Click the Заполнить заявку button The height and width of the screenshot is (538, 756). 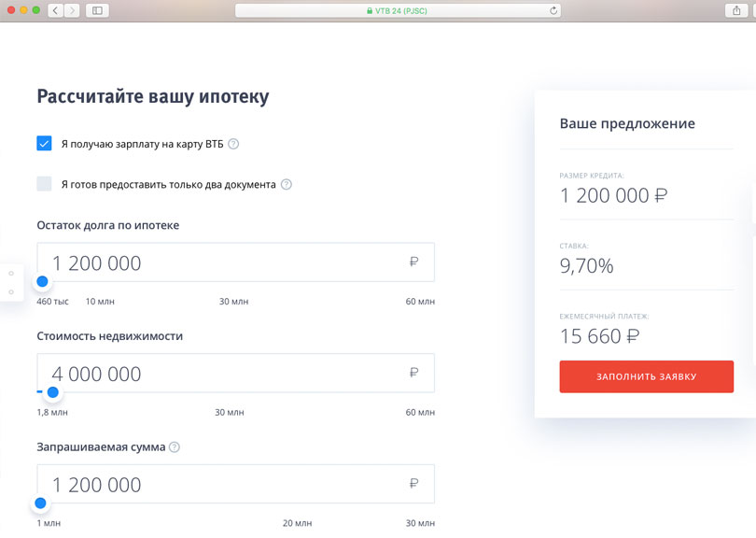click(646, 376)
